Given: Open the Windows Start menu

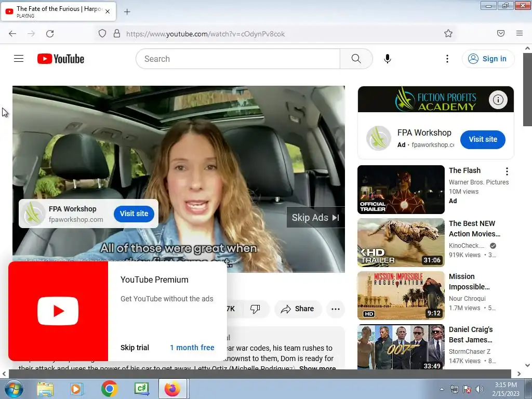Looking at the screenshot, I should click(14, 389).
